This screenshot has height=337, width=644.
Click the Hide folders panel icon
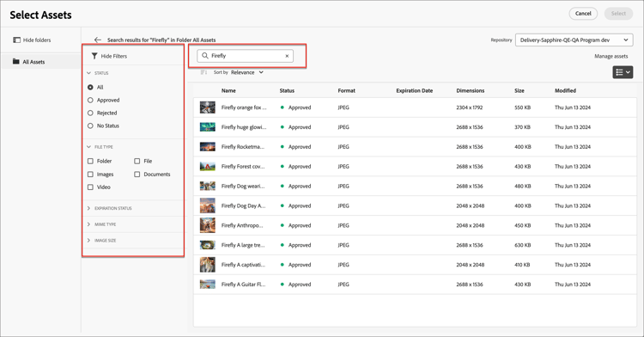point(17,40)
